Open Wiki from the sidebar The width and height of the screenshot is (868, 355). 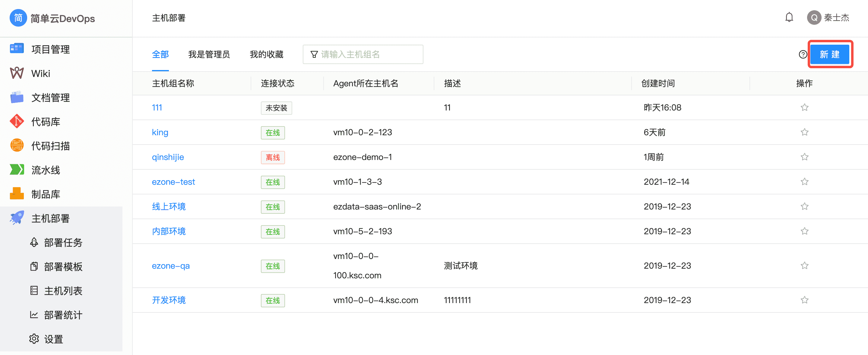click(40, 73)
